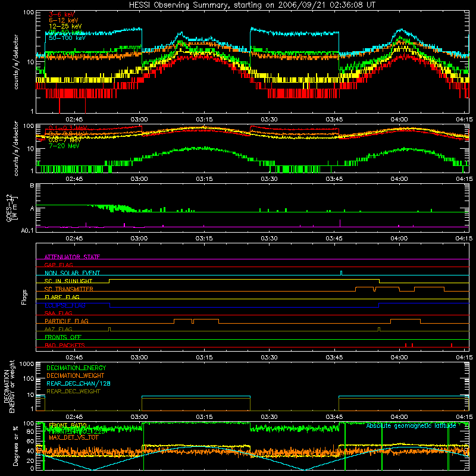Click the 0.8-7 MeV legend label
The image size is (476, 476).
(65, 140)
